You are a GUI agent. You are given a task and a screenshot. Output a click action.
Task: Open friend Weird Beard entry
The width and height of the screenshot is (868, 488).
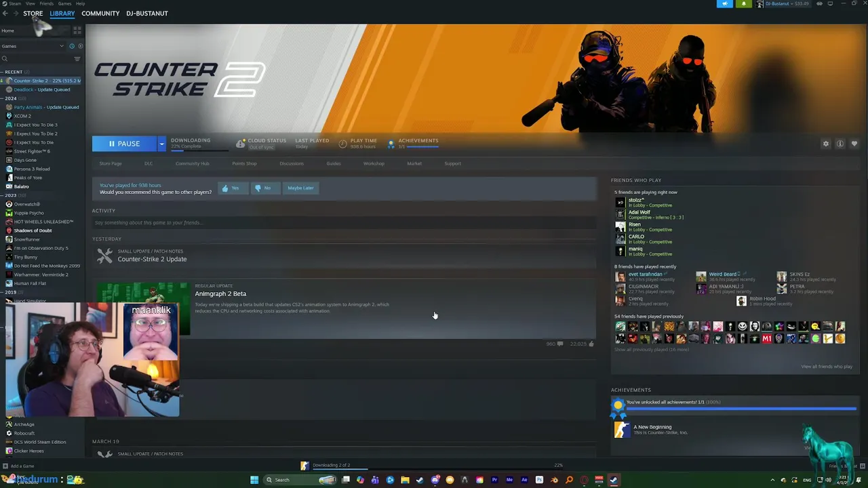click(726, 277)
